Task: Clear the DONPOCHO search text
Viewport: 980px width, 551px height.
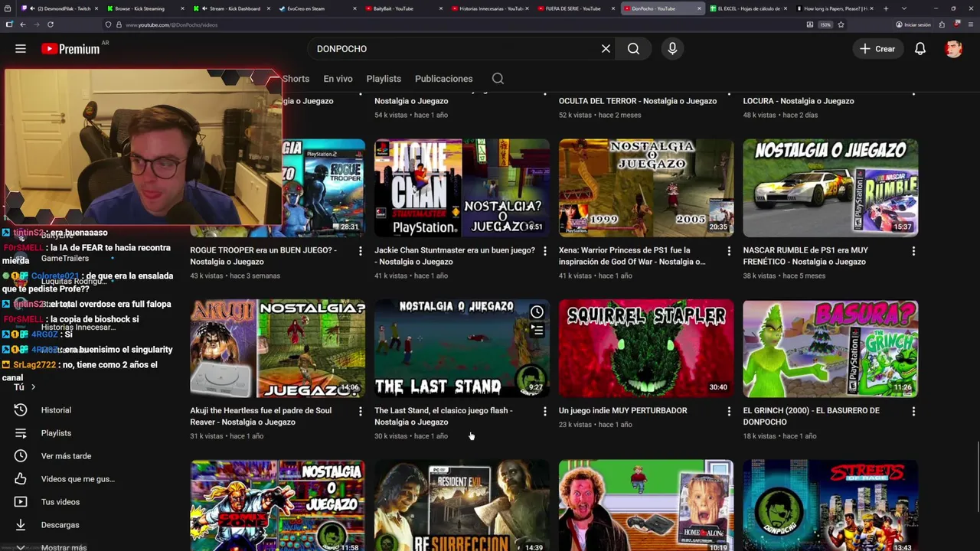Action: [x=606, y=48]
